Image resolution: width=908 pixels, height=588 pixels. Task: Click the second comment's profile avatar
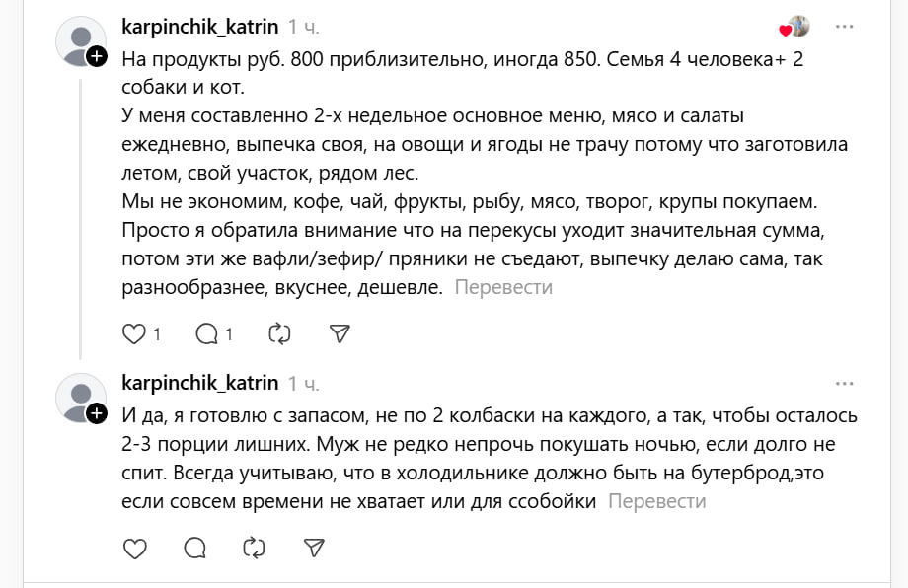tap(79, 398)
